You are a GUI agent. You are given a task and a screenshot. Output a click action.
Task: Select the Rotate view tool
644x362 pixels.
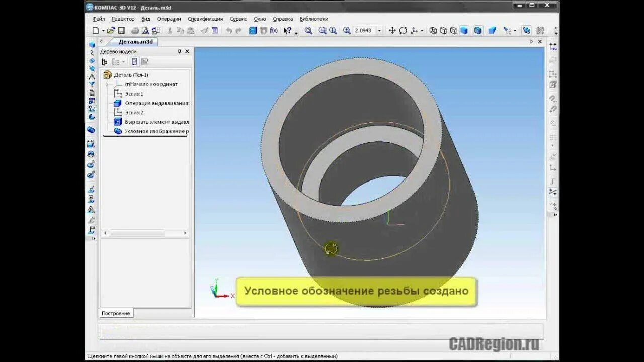tap(403, 31)
